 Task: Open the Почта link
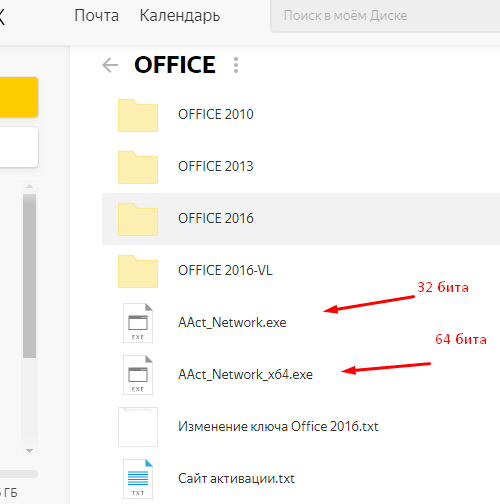(x=97, y=16)
